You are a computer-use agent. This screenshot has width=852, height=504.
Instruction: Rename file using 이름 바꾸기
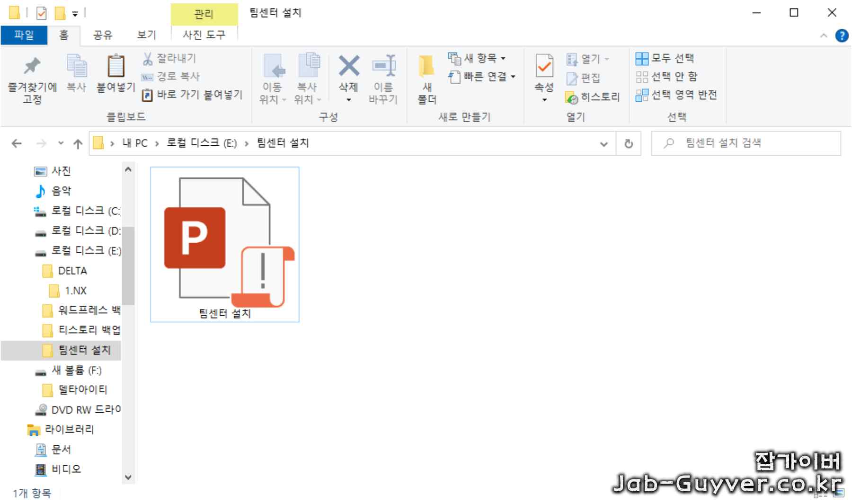(383, 79)
